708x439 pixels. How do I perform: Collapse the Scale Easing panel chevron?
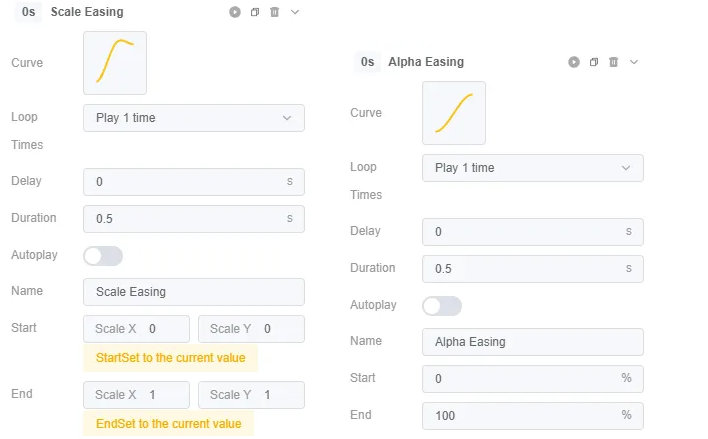point(295,12)
